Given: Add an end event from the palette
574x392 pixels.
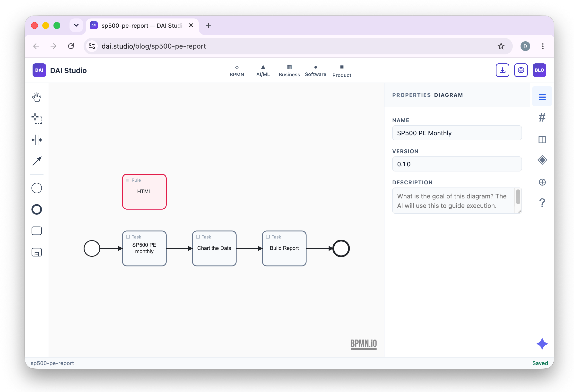Looking at the screenshot, I should 36,209.
